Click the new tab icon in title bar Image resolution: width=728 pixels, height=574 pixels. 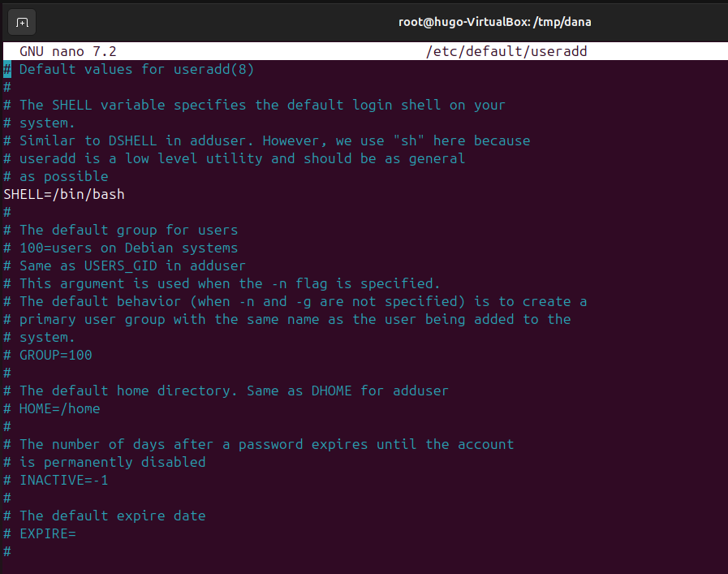click(23, 22)
